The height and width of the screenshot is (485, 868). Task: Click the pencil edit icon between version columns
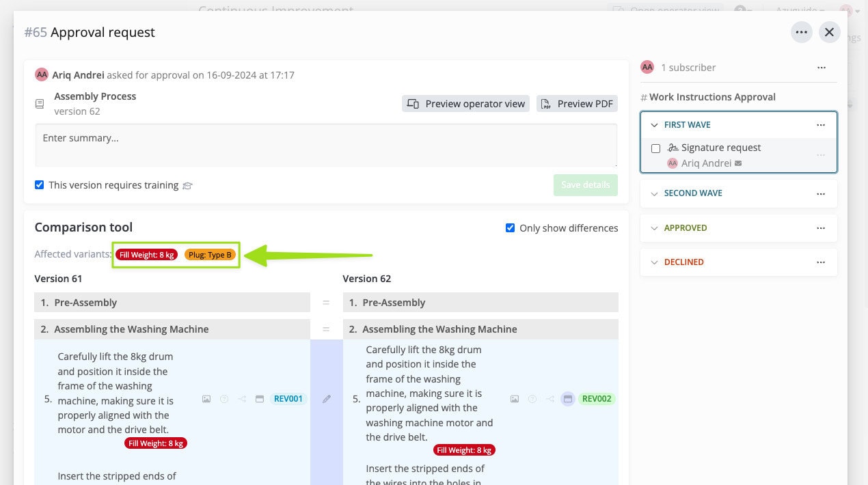tap(326, 398)
